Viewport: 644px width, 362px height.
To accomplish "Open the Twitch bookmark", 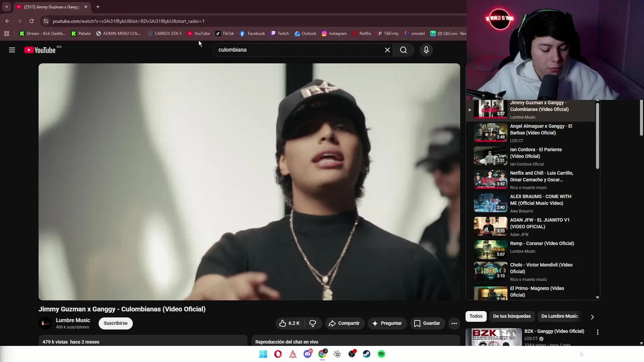I will click(x=280, y=34).
